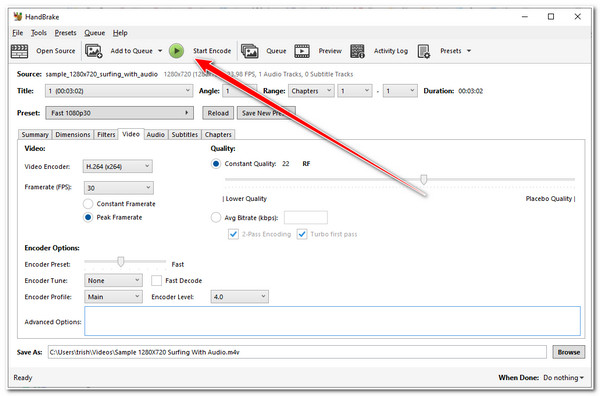This screenshot has height=396, width=600.
Task: Open the Encoder Profile dropdown
Action: coord(113,297)
